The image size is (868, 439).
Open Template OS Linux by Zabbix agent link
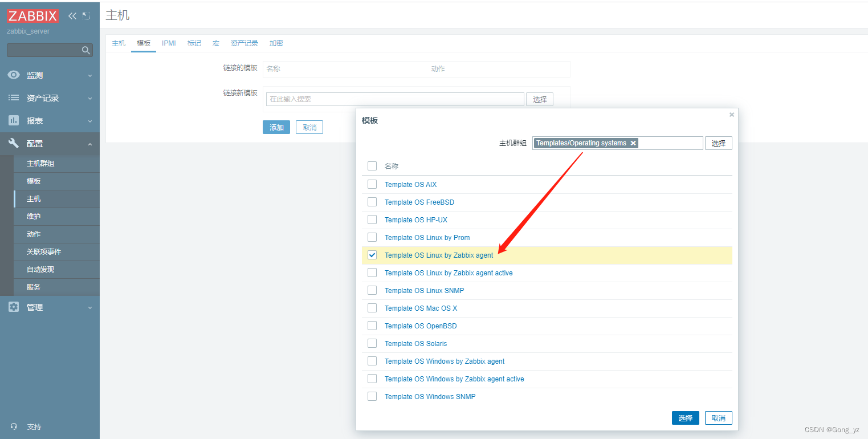pyautogui.click(x=439, y=255)
